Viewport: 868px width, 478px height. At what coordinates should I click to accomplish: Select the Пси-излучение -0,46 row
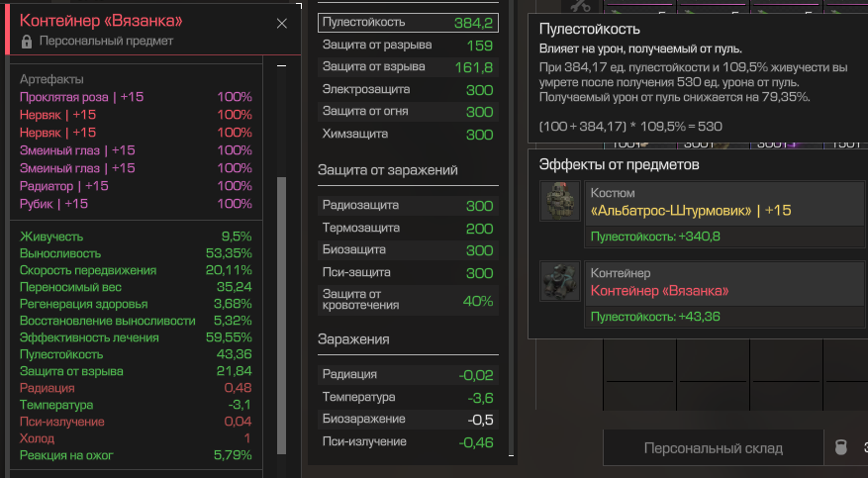click(408, 442)
